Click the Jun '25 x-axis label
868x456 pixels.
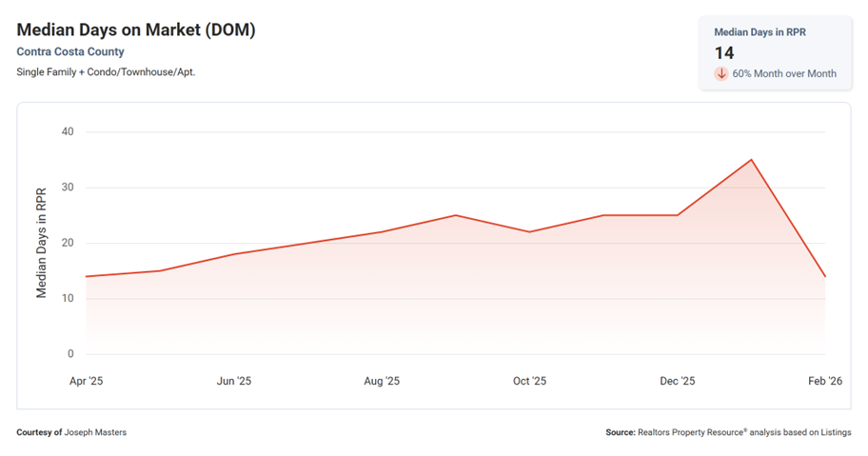(234, 381)
